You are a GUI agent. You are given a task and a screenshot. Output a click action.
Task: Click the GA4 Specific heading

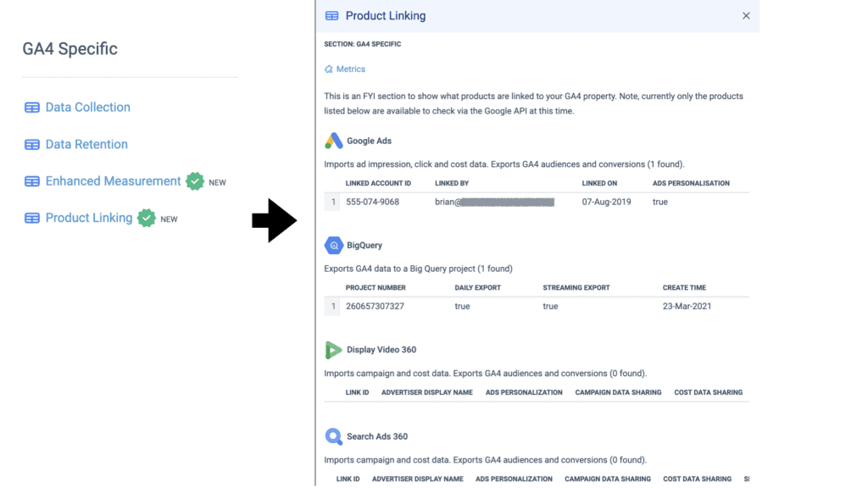(70, 48)
